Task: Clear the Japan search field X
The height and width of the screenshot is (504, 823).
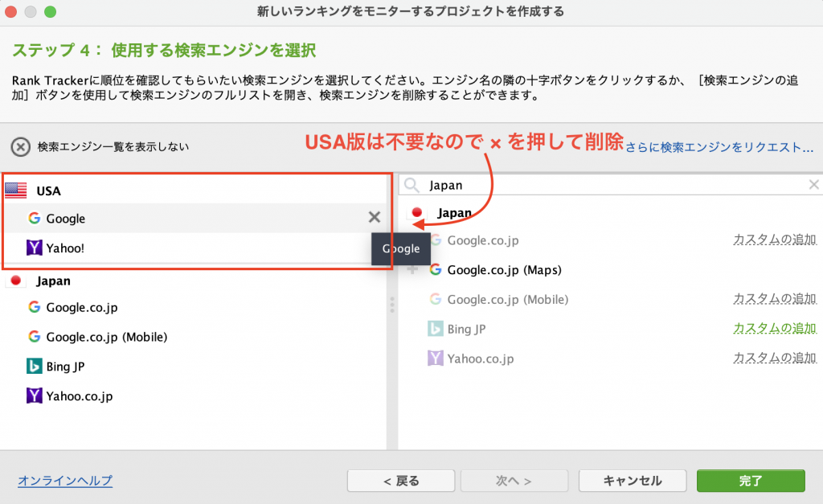Action: (813, 184)
